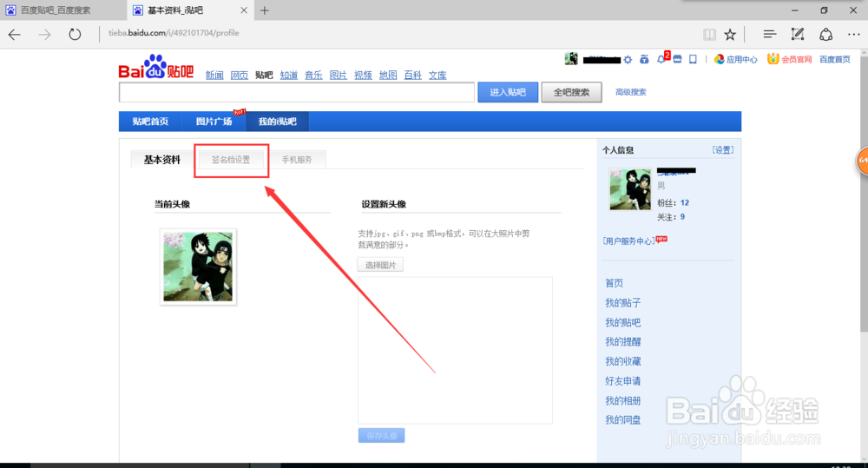Open 首页 in sidebar
This screenshot has width=868, height=468.
point(614,283)
